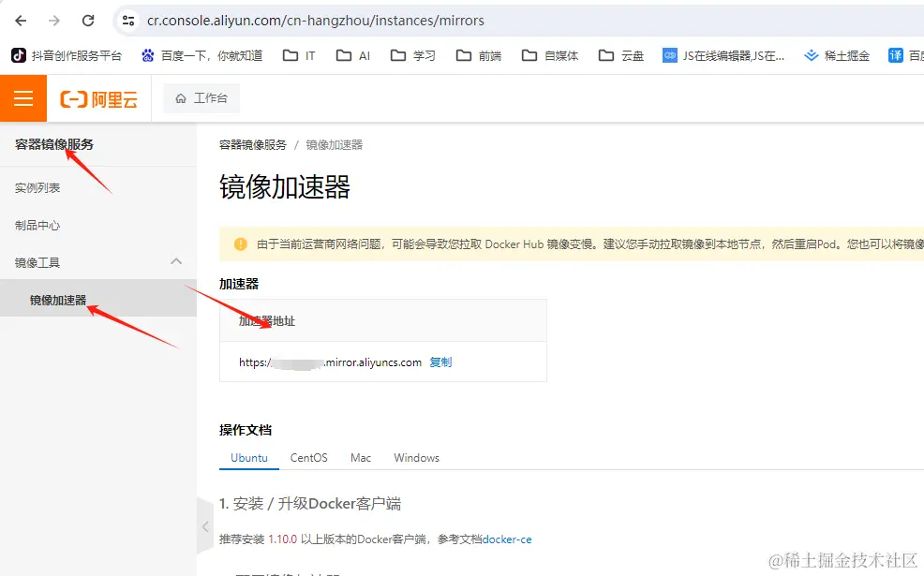
Task: Go to 工作台 home button
Action: point(201,97)
